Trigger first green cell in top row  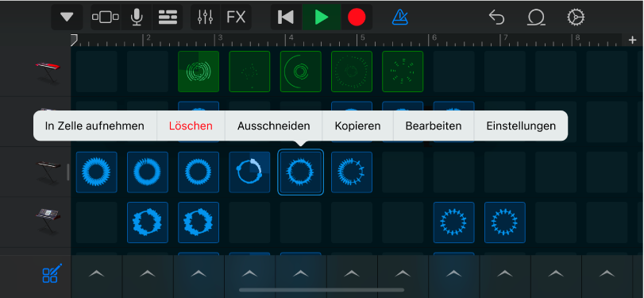[x=199, y=72]
